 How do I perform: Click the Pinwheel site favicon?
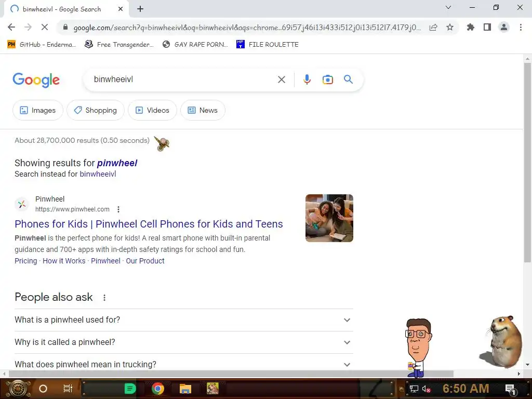pos(22,204)
